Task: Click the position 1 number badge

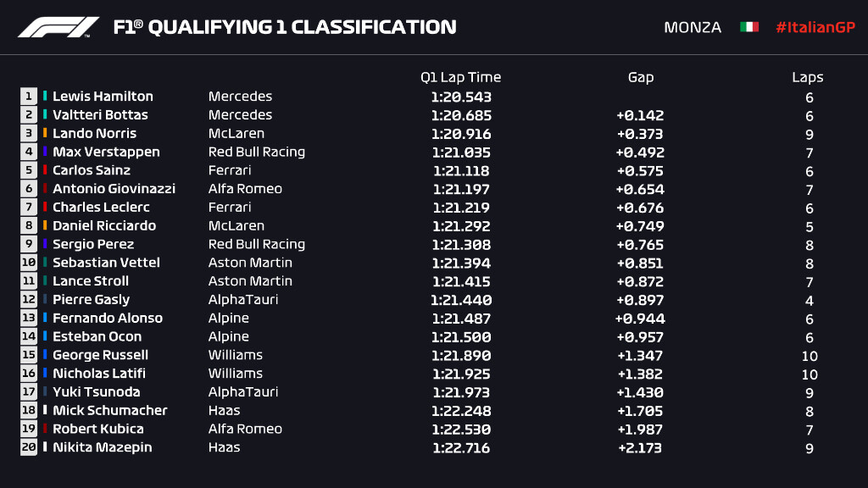Action: pos(30,97)
